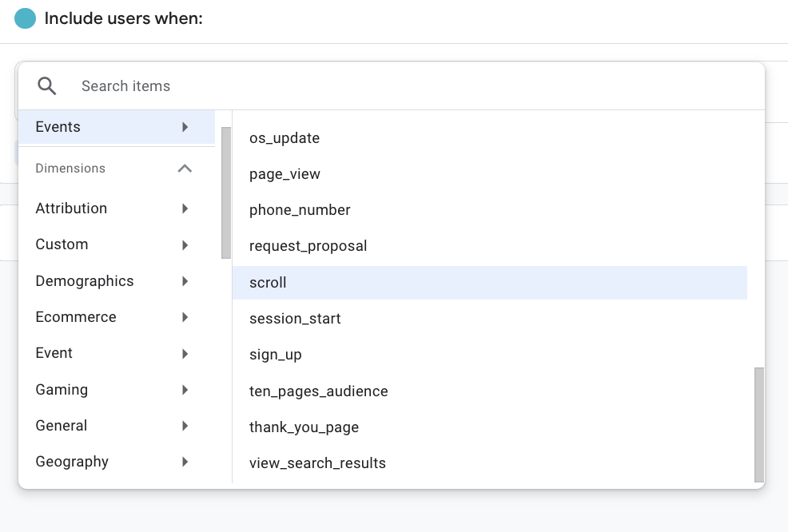Select the ten_pages_audience event

tap(490, 391)
